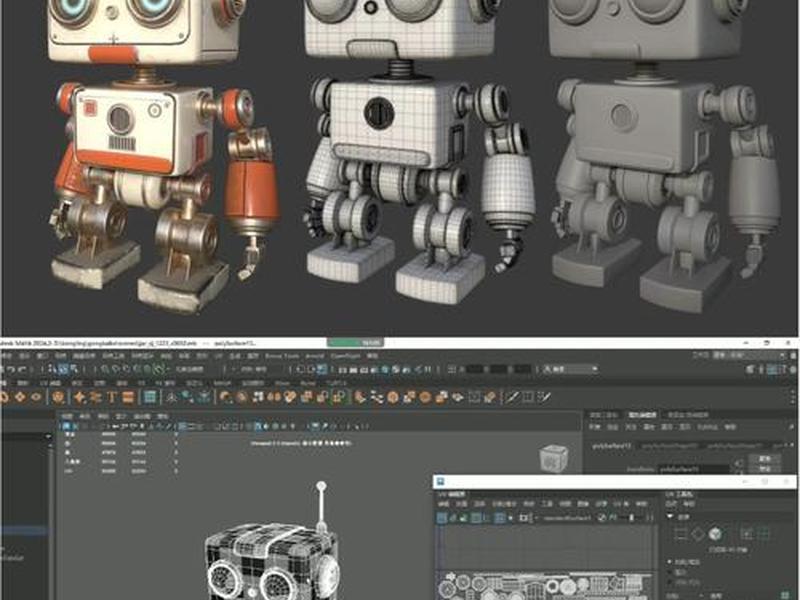Click the wireframe robot render in the middle
The image size is (800, 600).
(x=418, y=153)
